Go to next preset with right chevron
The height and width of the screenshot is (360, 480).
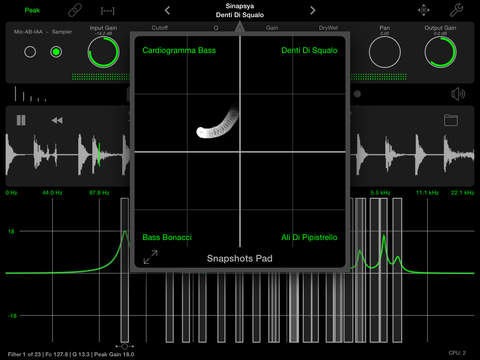coord(312,11)
